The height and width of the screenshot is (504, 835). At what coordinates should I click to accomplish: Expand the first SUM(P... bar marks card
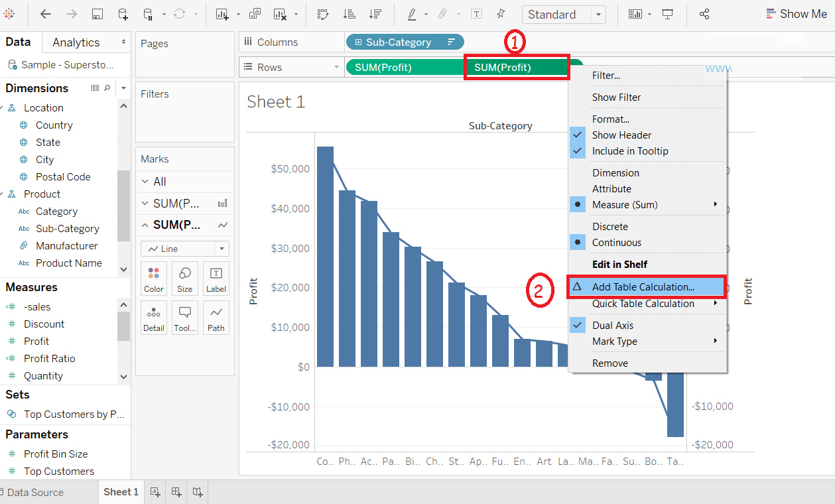point(147,204)
